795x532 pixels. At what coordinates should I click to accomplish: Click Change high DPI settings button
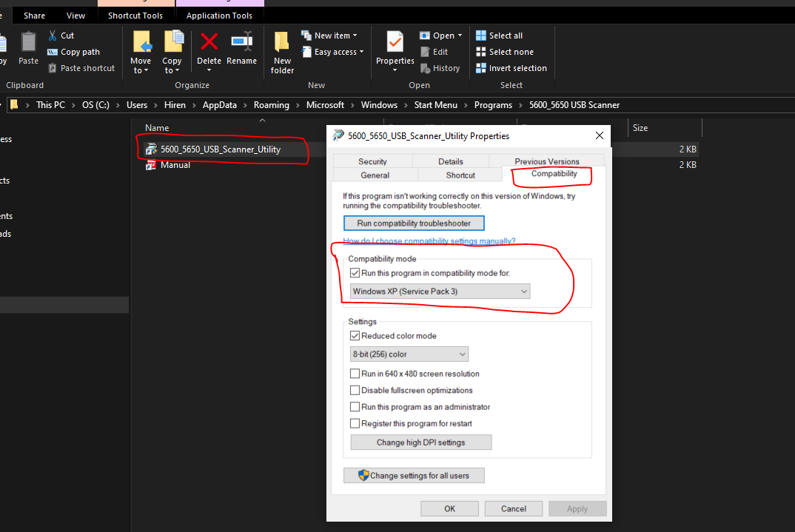click(421, 442)
